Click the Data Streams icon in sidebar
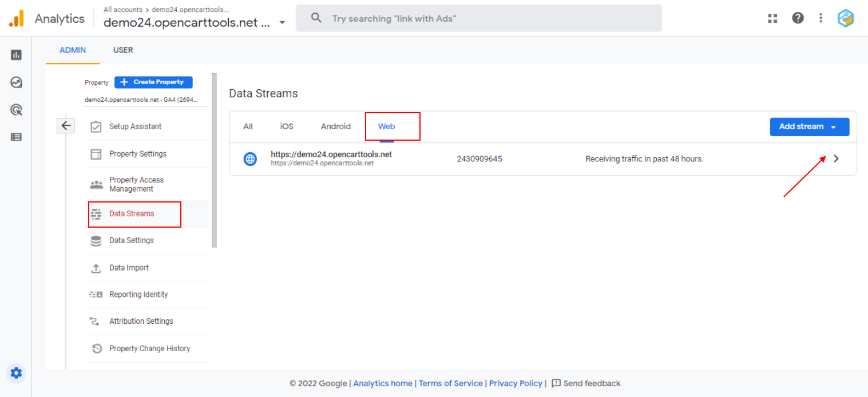868x397 pixels. 96,214
